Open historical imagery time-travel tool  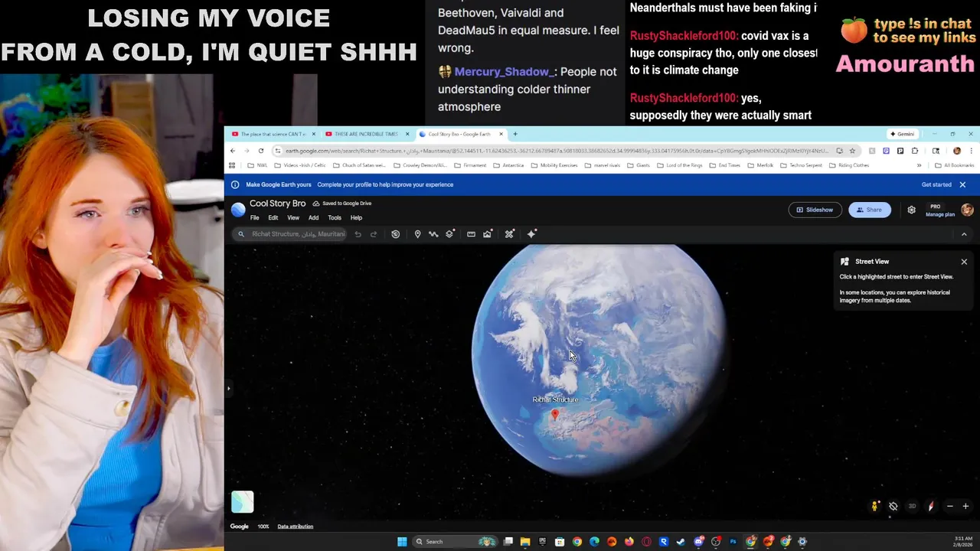(x=395, y=234)
